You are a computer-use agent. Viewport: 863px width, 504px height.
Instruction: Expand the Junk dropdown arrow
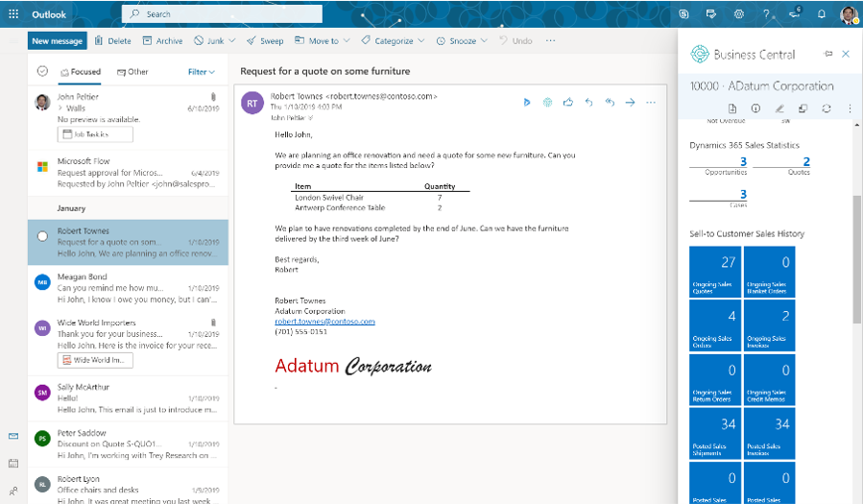[232, 41]
